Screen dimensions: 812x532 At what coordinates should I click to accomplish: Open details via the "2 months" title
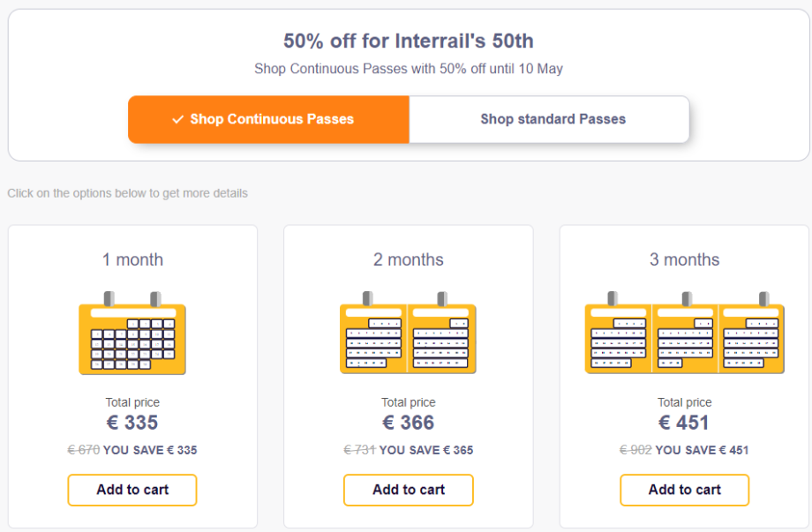[408, 259]
